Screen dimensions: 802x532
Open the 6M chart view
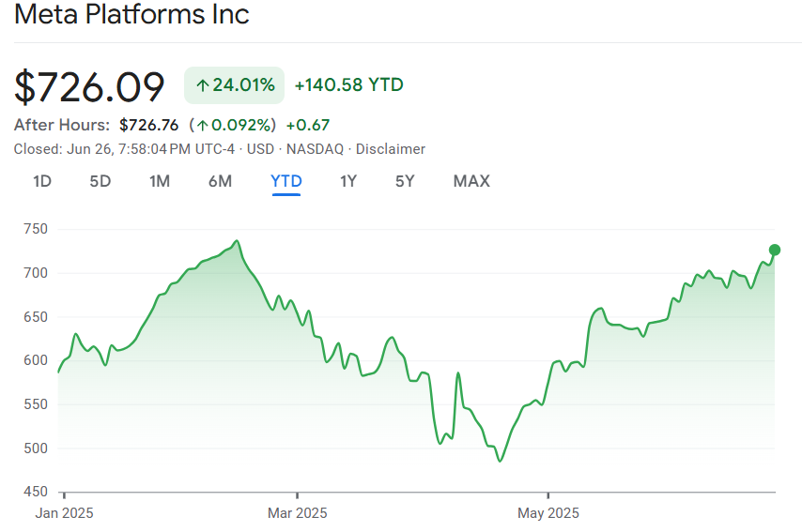[x=220, y=181]
